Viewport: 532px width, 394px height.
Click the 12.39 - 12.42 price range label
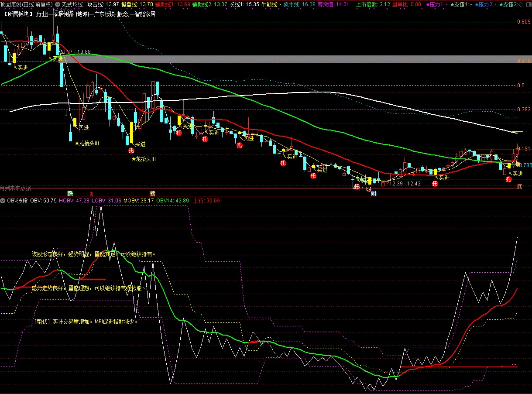click(x=405, y=184)
